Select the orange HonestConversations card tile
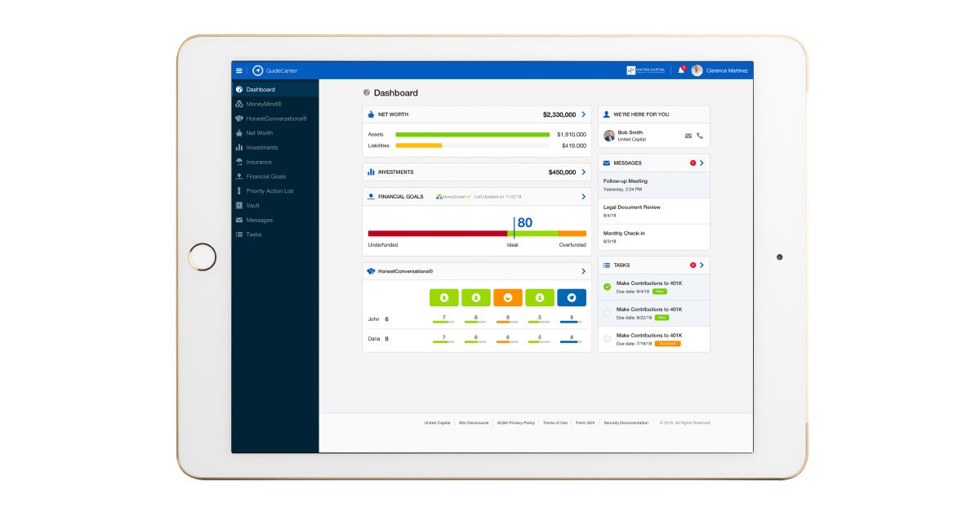 507,297
